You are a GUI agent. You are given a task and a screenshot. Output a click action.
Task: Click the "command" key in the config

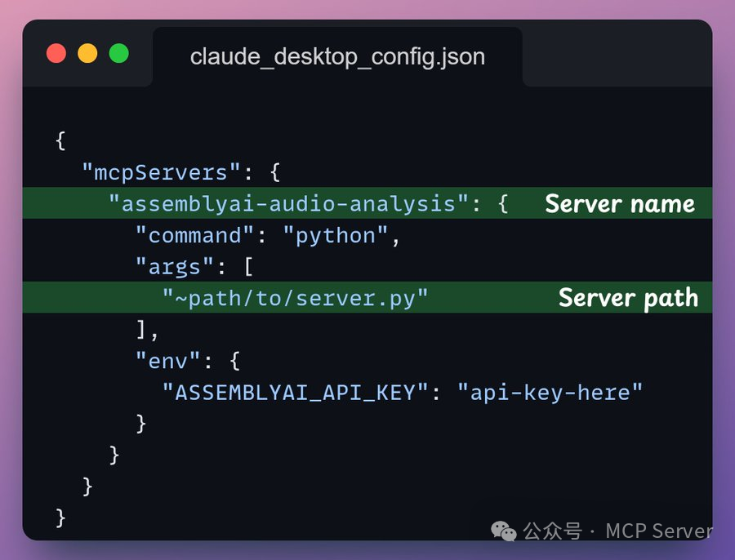coord(194,235)
